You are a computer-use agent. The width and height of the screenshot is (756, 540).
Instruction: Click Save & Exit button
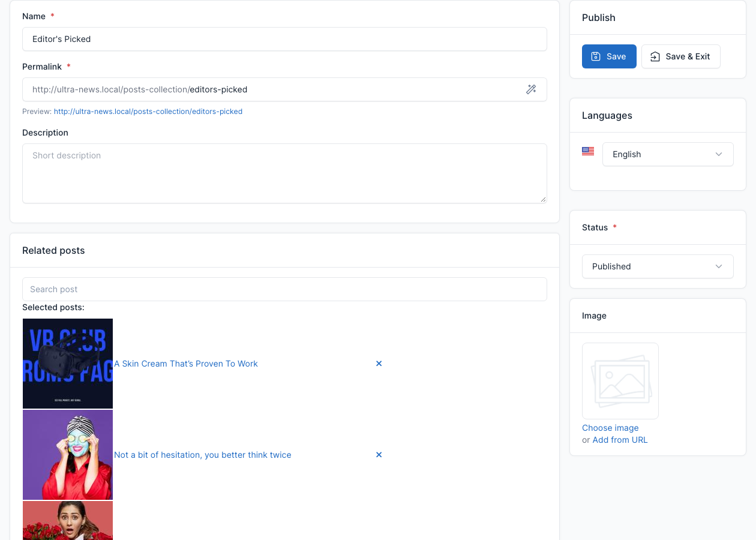pyautogui.click(x=681, y=56)
